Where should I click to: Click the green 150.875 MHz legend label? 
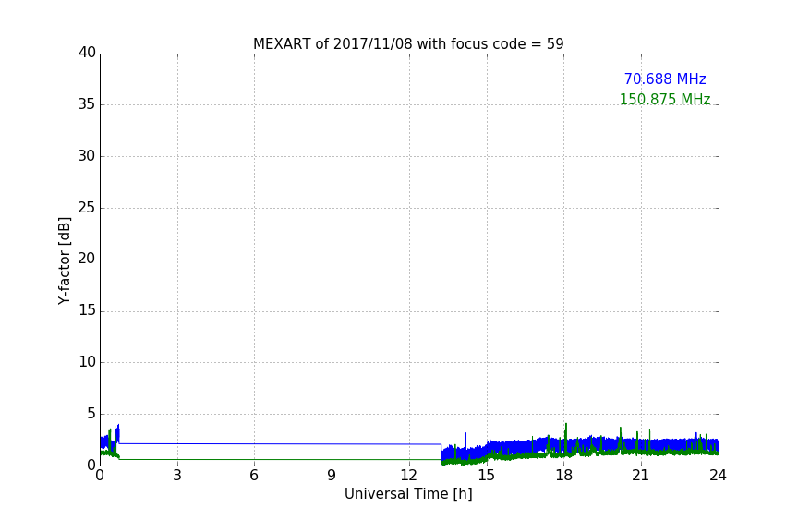(665, 99)
